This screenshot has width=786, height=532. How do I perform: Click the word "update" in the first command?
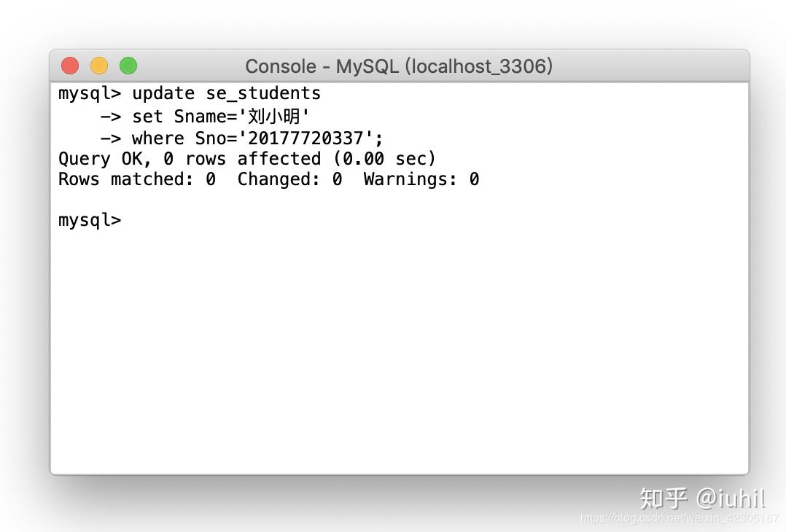click(x=163, y=94)
